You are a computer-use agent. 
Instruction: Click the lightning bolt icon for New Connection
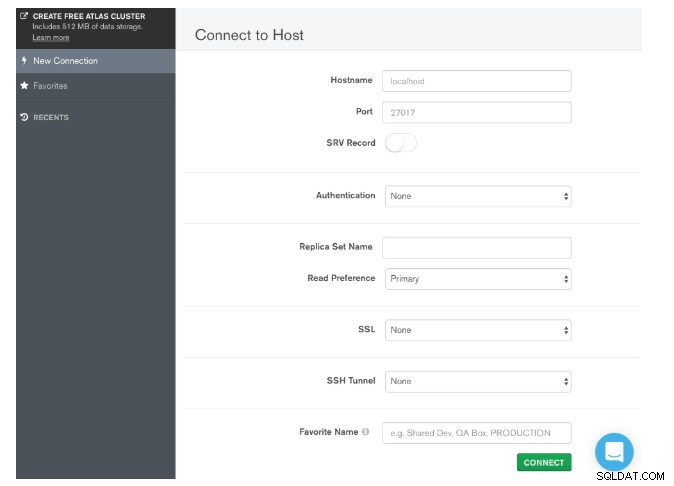[x=24, y=61]
